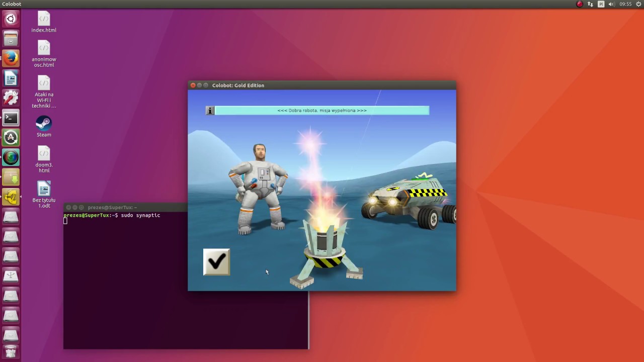The image size is (644, 362).
Task: Click the green download-arrow launcher icon
Action: (x=11, y=177)
